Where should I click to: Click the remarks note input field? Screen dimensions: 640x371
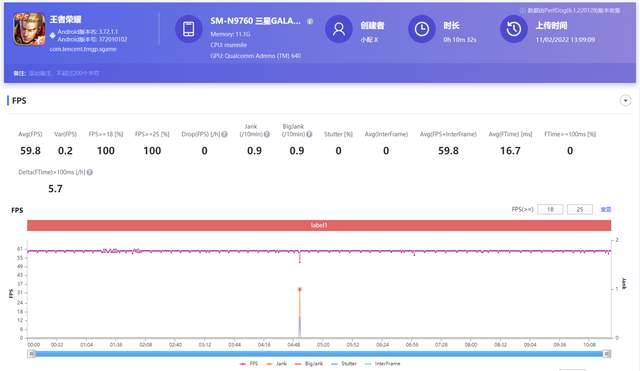tap(64, 73)
